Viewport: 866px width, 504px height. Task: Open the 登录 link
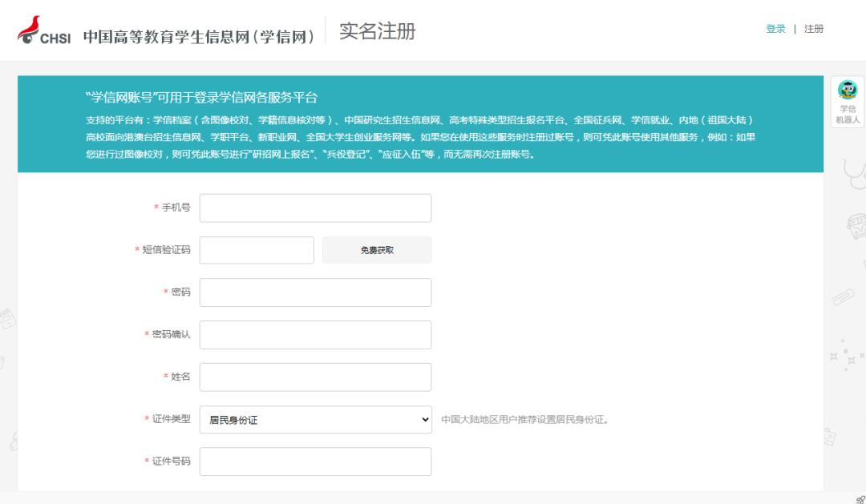coord(775,29)
